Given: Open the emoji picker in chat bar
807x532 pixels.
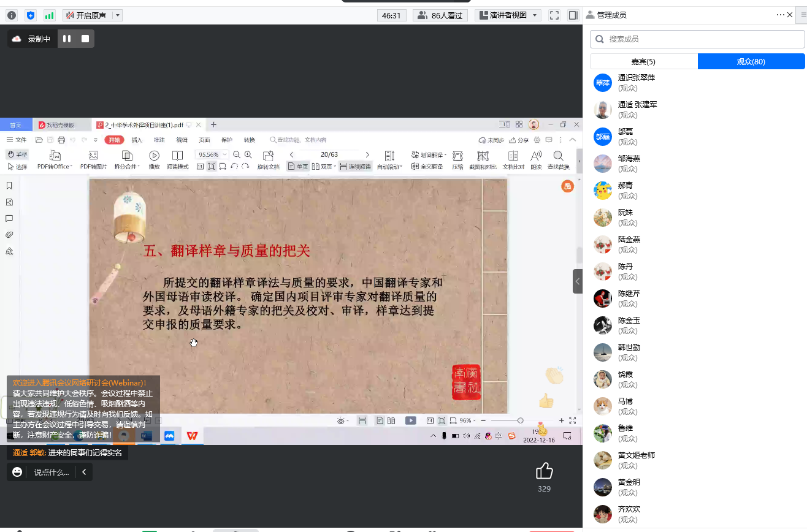Looking at the screenshot, I should pyautogui.click(x=17, y=472).
